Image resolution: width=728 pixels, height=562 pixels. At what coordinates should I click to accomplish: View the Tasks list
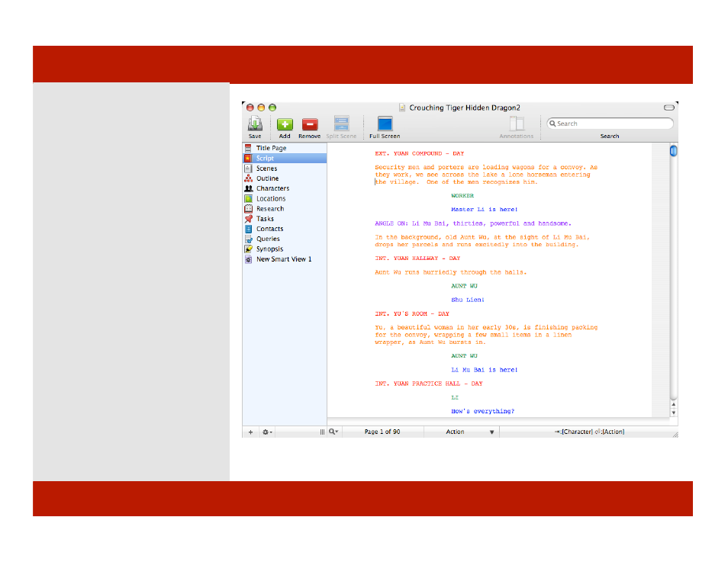(x=285, y=219)
